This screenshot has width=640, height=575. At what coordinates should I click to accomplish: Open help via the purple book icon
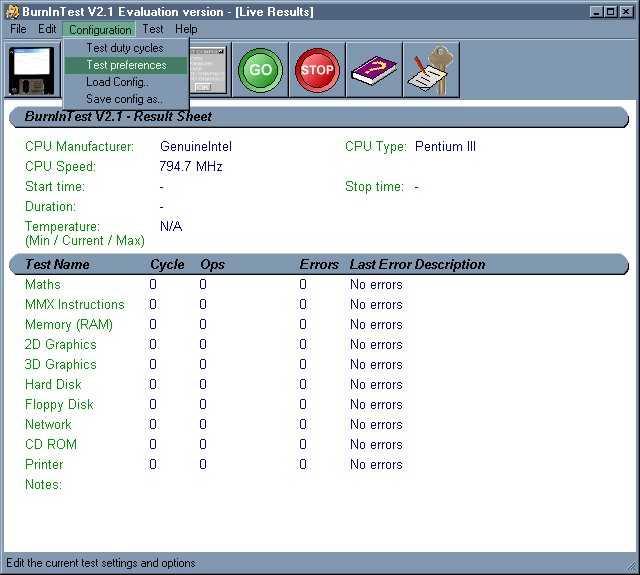click(374, 70)
